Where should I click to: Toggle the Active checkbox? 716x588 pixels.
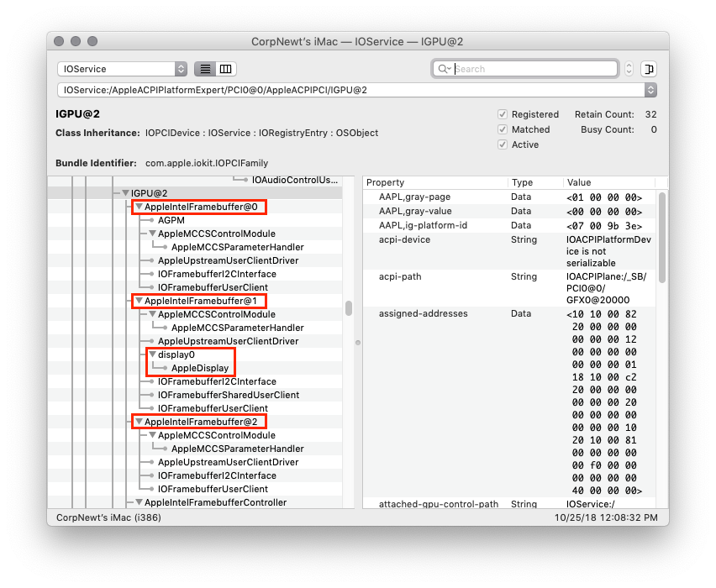[503, 144]
